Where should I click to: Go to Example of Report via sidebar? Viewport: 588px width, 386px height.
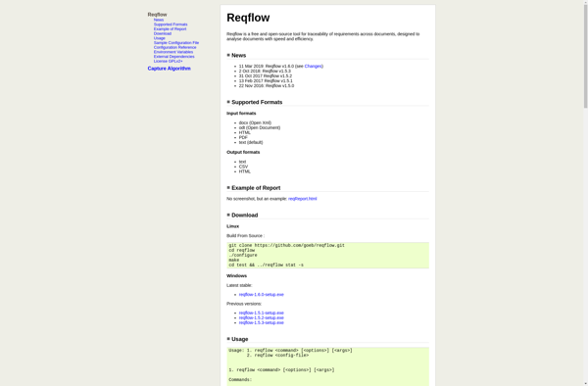coord(170,28)
